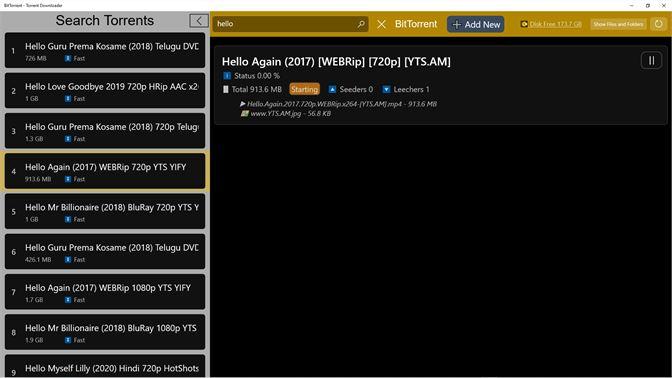The width and height of the screenshot is (672, 378).
Task: Select Hello Mr Billionaire BluRay 720p result
Action: click(x=105, y=212)
